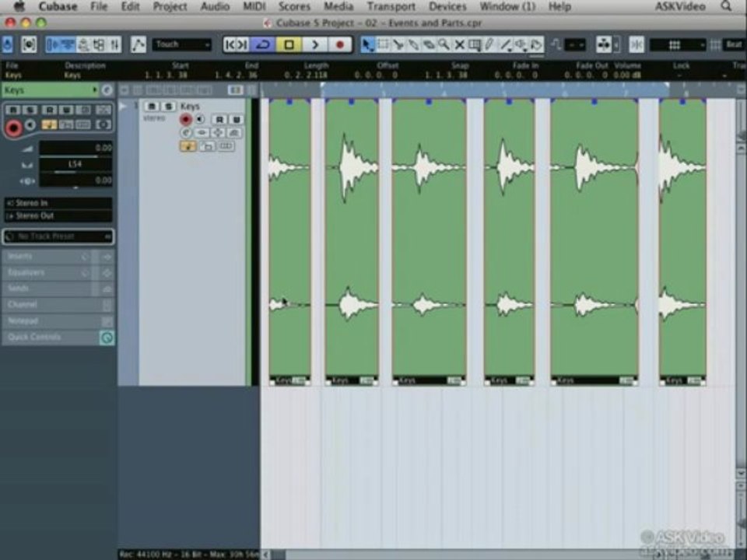Image resolution: width=747 pixels, height=560 pixels.
Task: Click the transport Stop button
Action: (x=289, y=45)
